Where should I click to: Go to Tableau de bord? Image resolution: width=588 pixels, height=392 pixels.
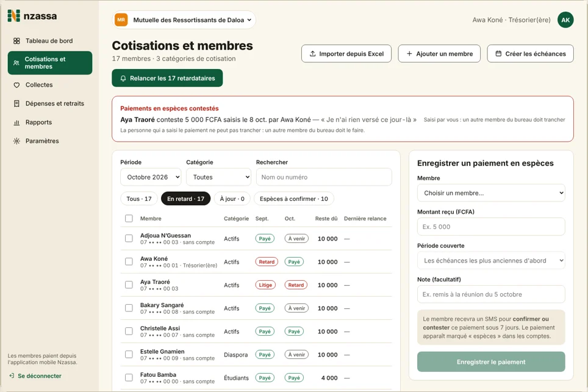tap(50, 41)
